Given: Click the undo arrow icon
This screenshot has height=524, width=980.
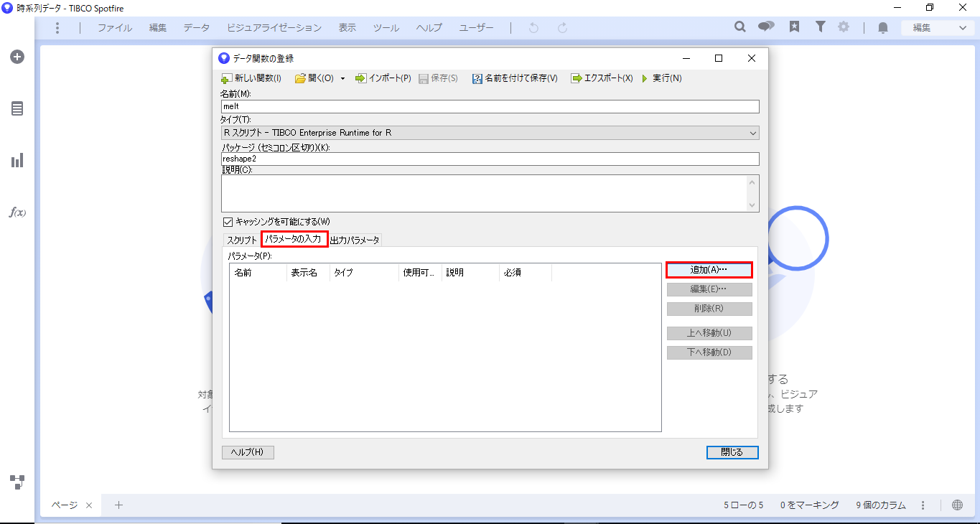Looking at the screenshot, I should [533, 28].
